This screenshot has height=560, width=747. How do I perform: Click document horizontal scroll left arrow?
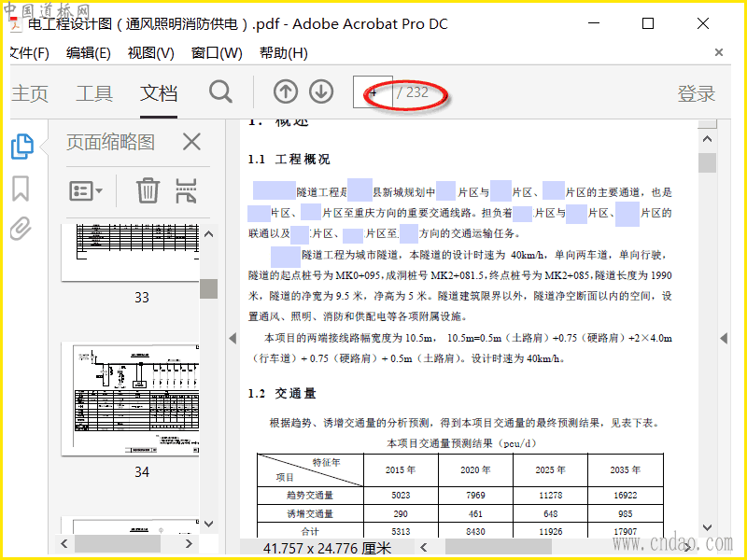(424, 547)
